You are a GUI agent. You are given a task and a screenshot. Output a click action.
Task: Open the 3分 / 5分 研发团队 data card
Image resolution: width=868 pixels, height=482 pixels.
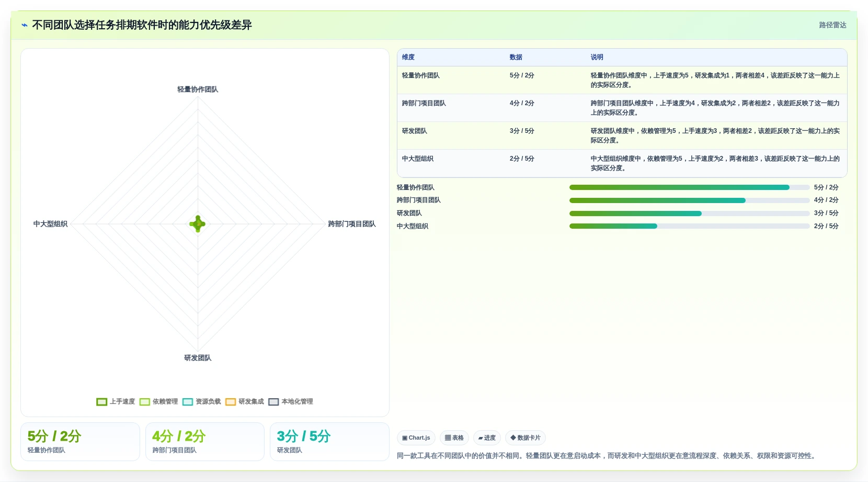pyautogui.click(x=329, y=442)
